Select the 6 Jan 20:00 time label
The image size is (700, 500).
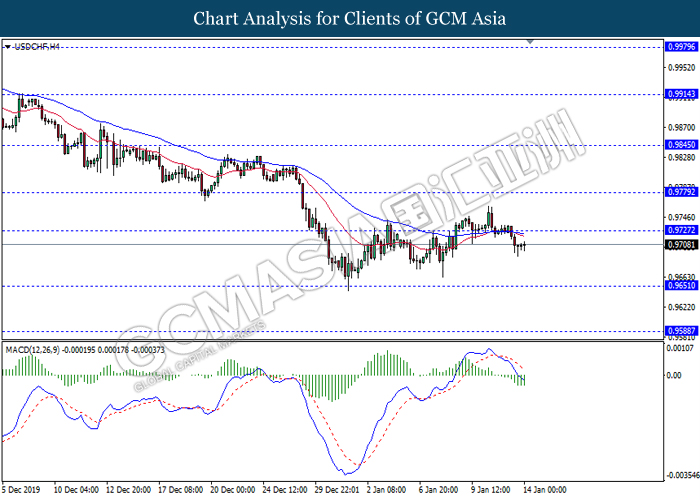point(439,490)
